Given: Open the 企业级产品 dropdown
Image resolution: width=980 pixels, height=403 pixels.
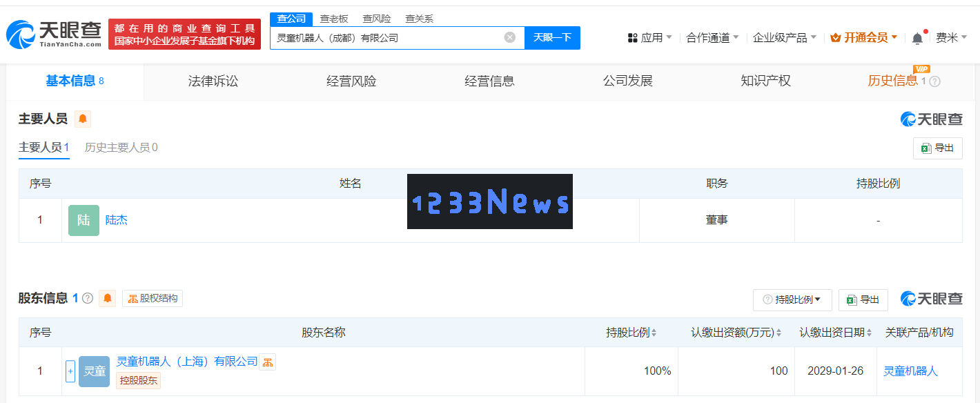Looking at the screenshot, I should (x=785, y=38).
